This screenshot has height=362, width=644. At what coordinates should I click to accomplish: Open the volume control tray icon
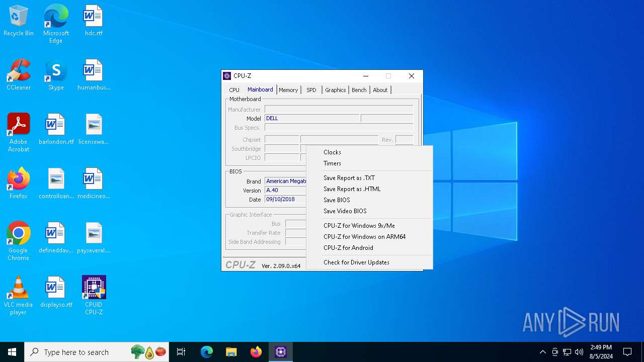click(579, 352)
